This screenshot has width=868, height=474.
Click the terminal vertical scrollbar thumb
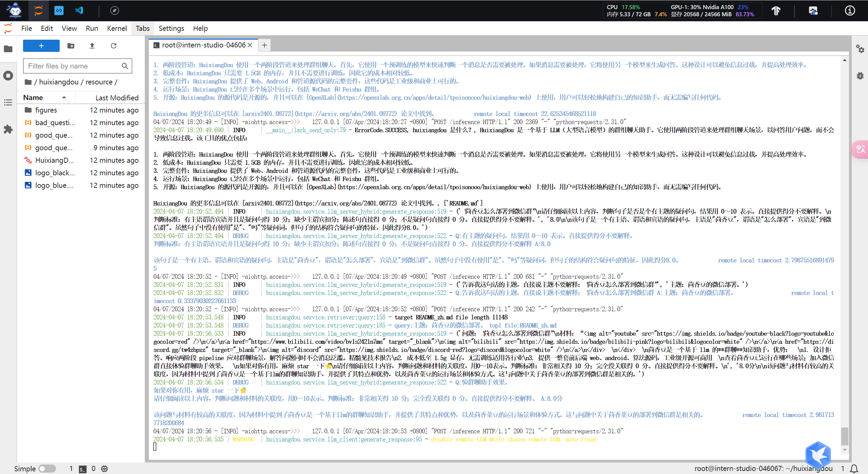(845, 436)
